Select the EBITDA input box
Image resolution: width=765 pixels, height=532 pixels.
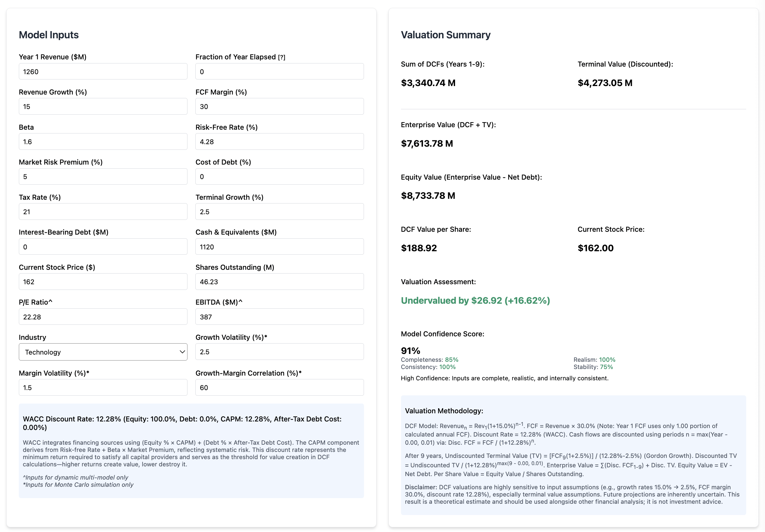(279, 317)
